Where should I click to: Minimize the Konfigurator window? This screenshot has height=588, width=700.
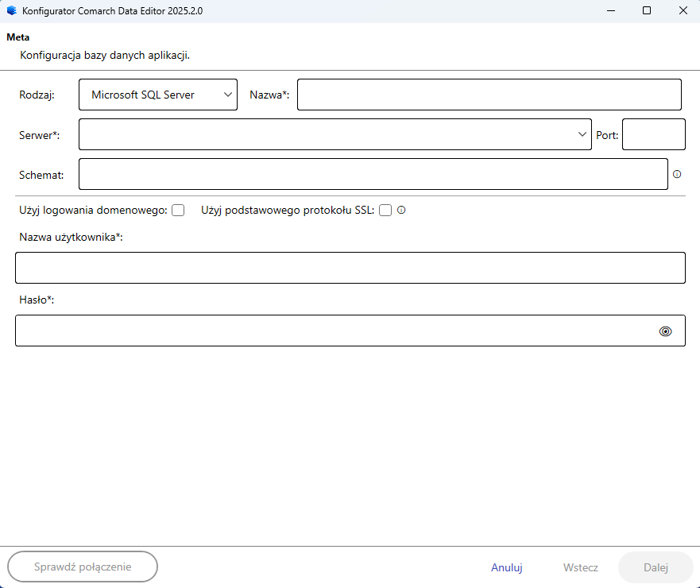point(611,11)
